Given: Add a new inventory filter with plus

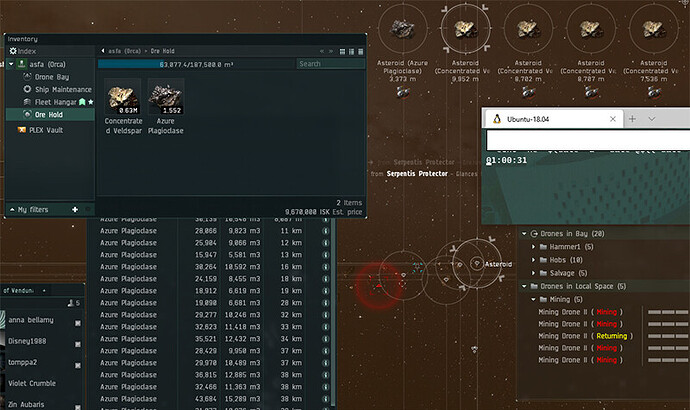Looking at the screenshot, I should 75,210.
